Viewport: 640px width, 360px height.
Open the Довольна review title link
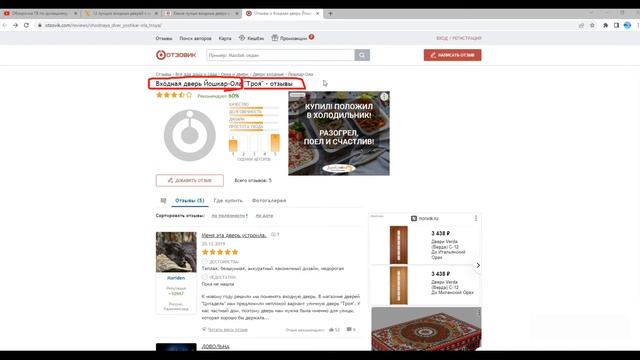point(216,347)
